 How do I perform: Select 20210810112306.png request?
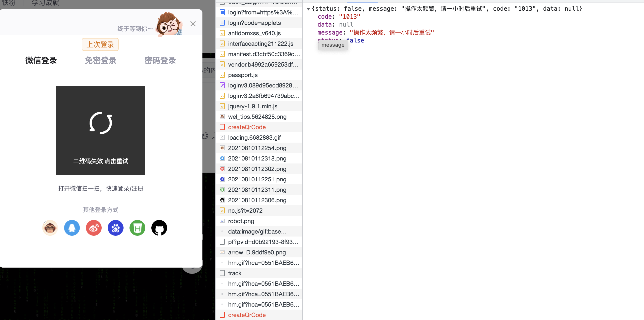pyautogui.click(x=259, y=200)
